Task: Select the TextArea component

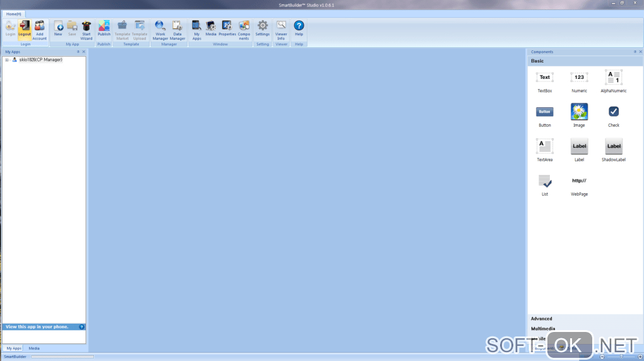Action: tap(545, 150)
